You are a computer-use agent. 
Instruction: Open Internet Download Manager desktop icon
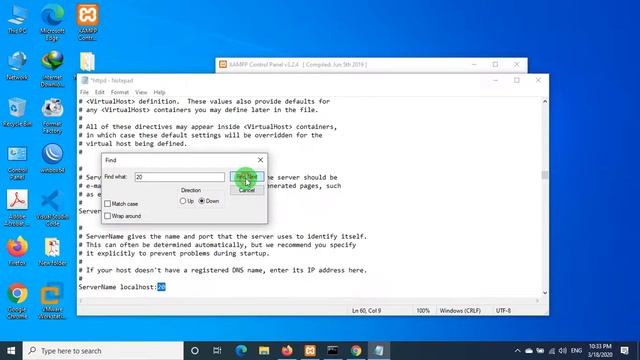point(52,69)
